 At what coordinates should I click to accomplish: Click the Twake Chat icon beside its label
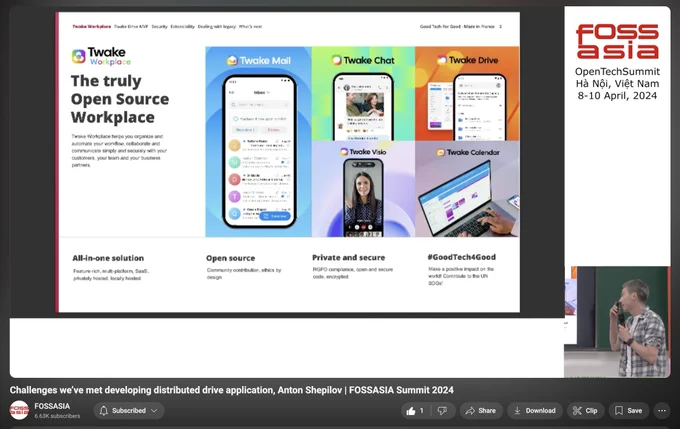click(x=337, y=60)
